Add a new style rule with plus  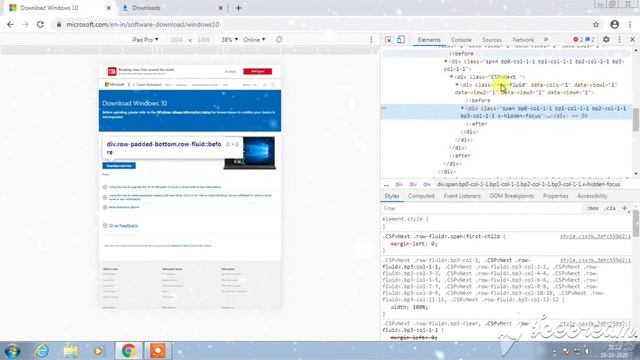pyautogui.click(x=624, y=209)
